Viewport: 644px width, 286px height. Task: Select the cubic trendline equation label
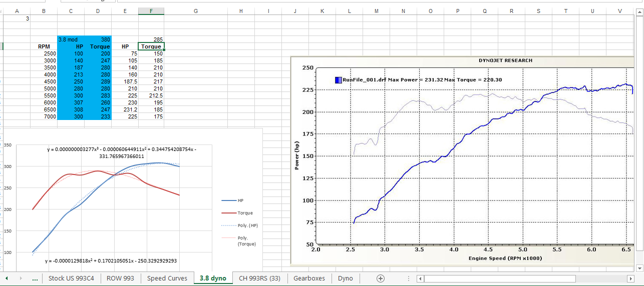click(x=122, y=152)
